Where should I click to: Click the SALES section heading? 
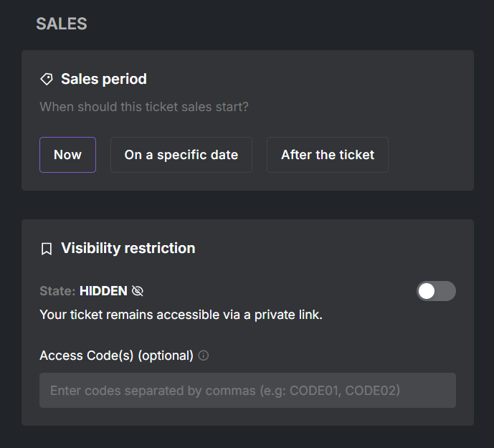(62, 24)
